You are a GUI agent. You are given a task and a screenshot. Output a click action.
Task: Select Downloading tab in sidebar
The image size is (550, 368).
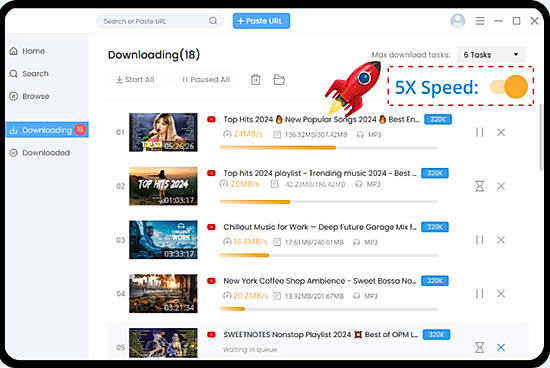point(47,130)
